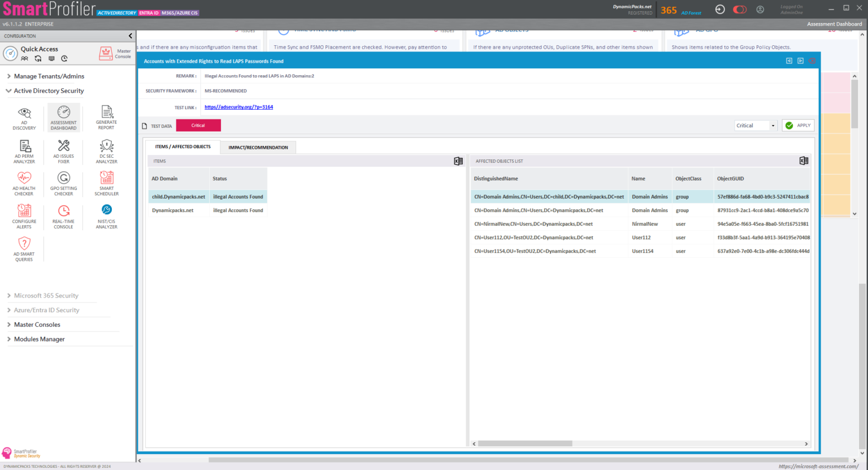Select child.Dynamicpacks.net domain row
Viewport: 868px width, 470px height.
point(207,197)
